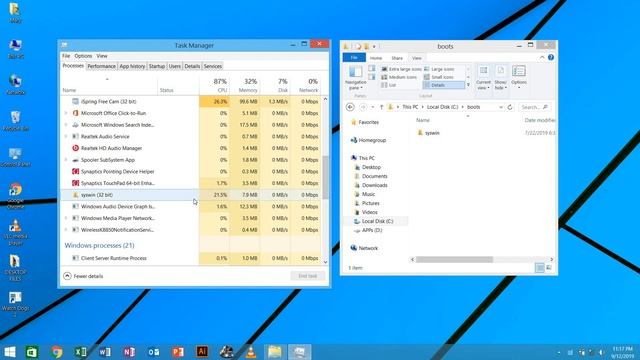
Task: Select Details layout option
Action: pyautogui.click(x=443, y=85)
